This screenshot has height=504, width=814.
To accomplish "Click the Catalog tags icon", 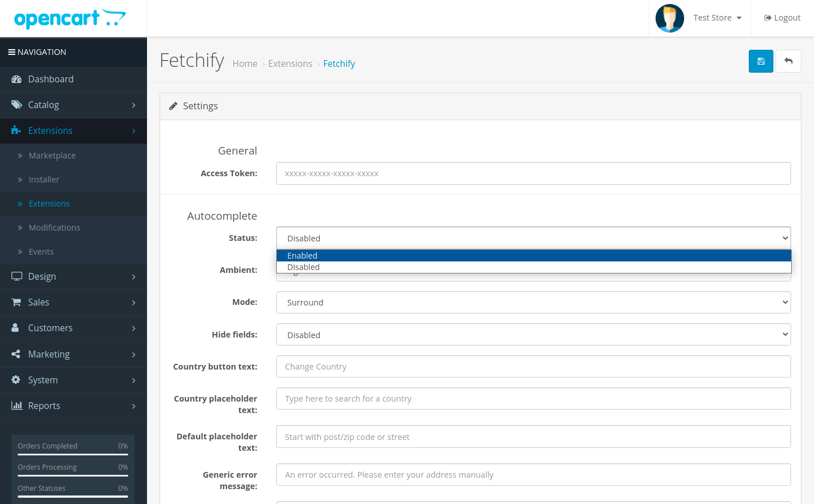I will pos(17,105).
